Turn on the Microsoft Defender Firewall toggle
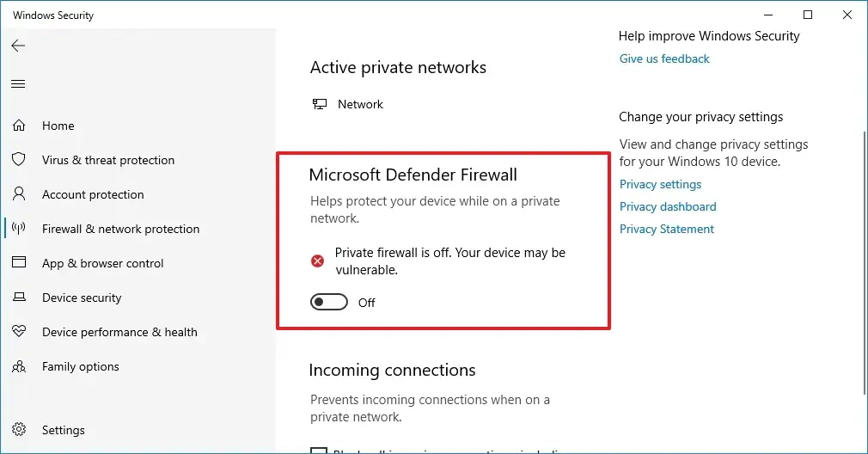This screenshot has height=454, width=868. point(329,302)
